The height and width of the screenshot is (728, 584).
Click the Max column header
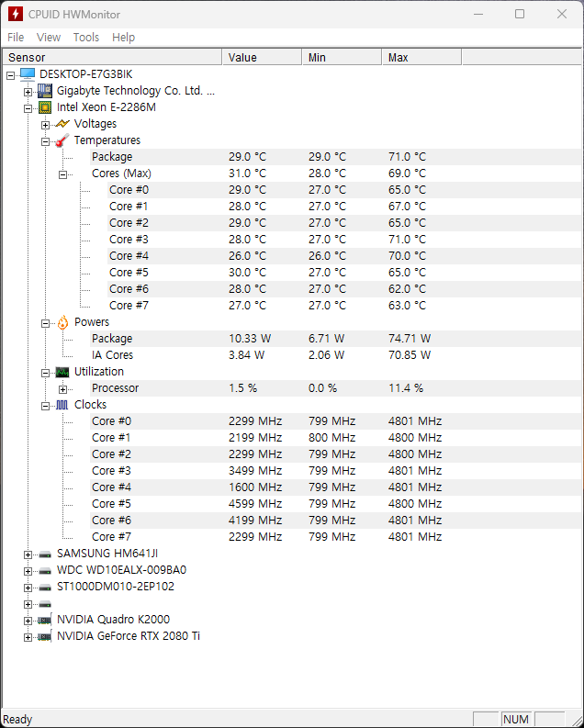click(x=422, y=58)
